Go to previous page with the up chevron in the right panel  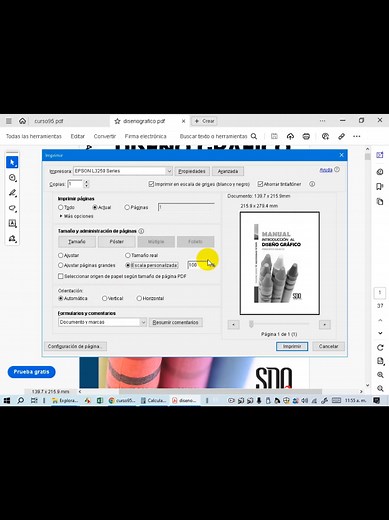[380, 320]
